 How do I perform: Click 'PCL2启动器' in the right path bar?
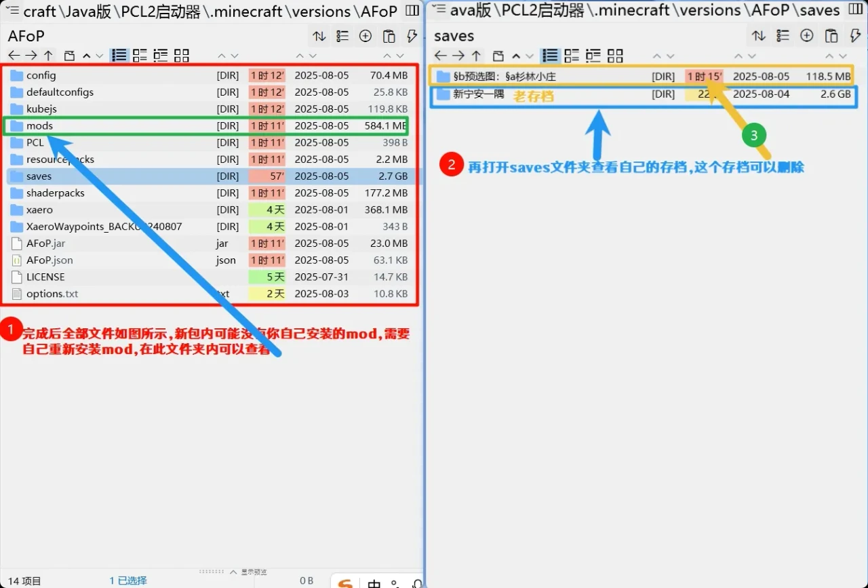tap(543, 10)
